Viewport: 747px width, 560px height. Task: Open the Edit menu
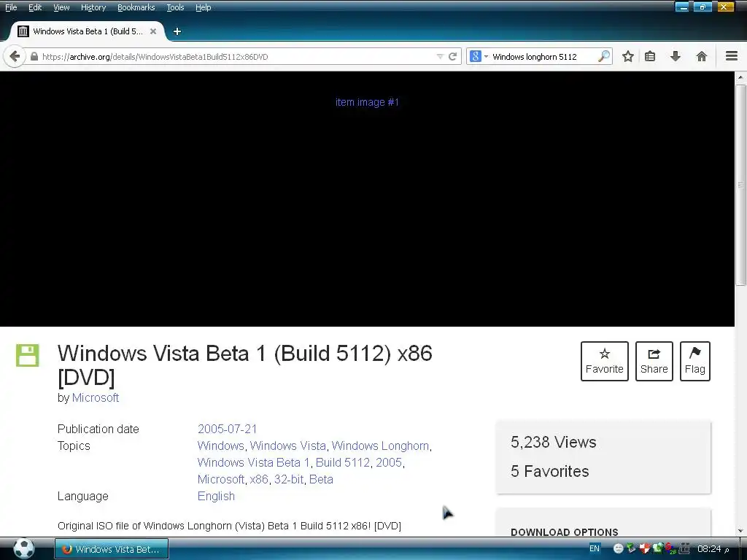[x=35, y=7]
